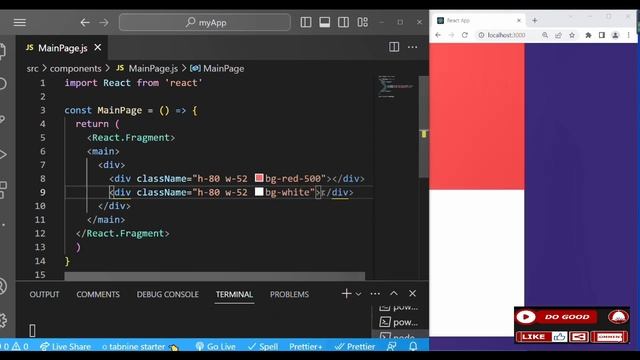Click the Prettier status bar item
The height and width of the screenshot is (360, 640).
355,347
